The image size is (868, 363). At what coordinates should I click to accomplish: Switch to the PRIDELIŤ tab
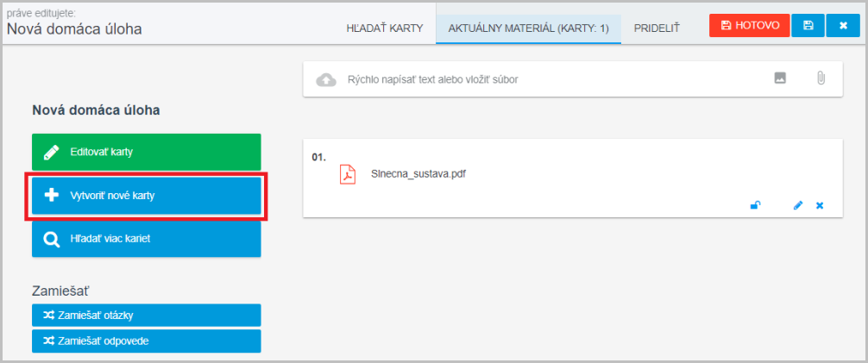[x=657, y=28]
